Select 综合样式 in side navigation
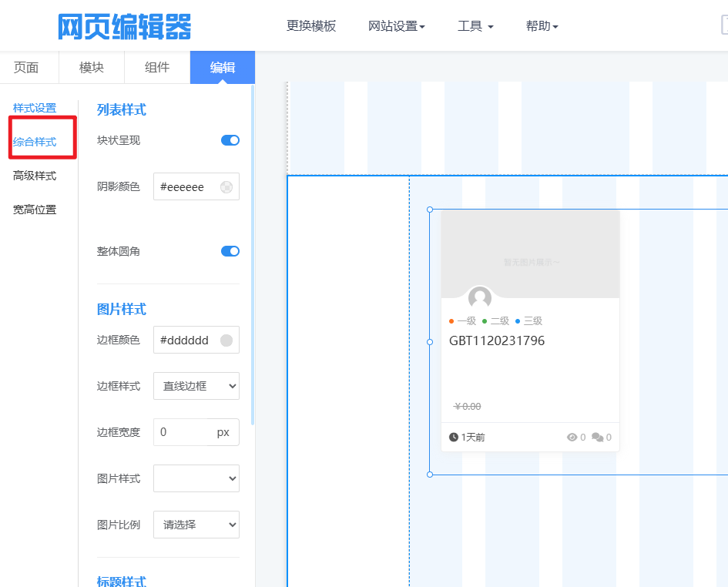The width and height of the screenshot is (728, 587). click(35, 142)
